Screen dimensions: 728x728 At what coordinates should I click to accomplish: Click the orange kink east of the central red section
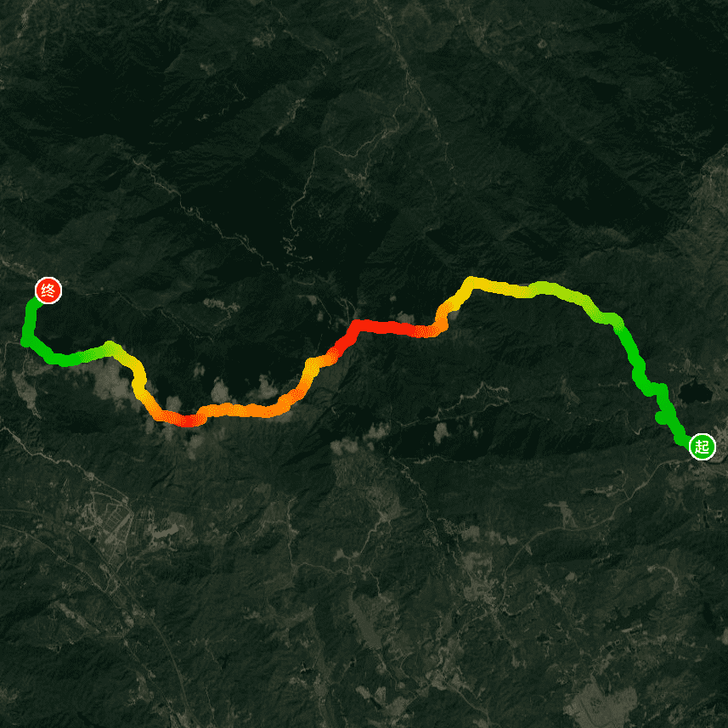pyautogui.click(x=441, y=320)
